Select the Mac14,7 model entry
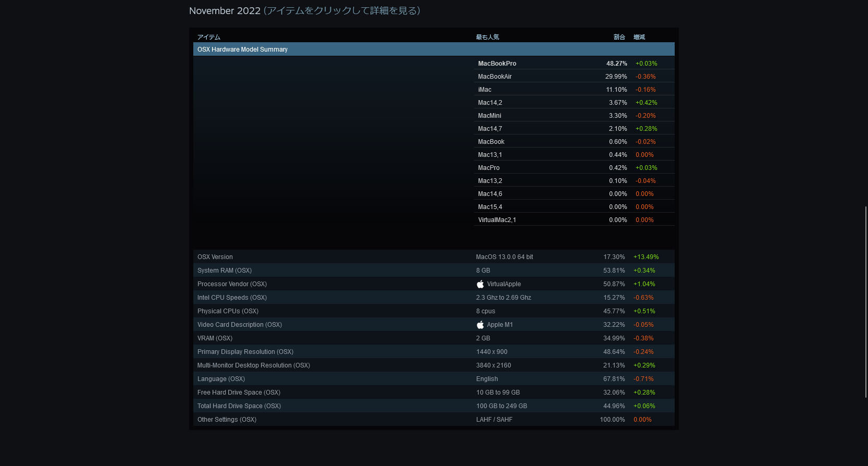Image resolution: width=868 pixels, height=466 pixels. (x=574, y=129)
